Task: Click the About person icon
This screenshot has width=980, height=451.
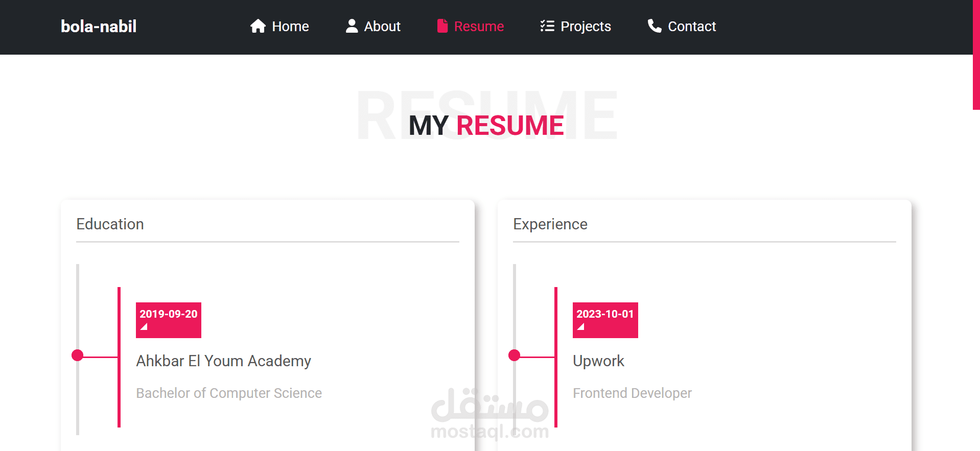Action: pos(352,26)
